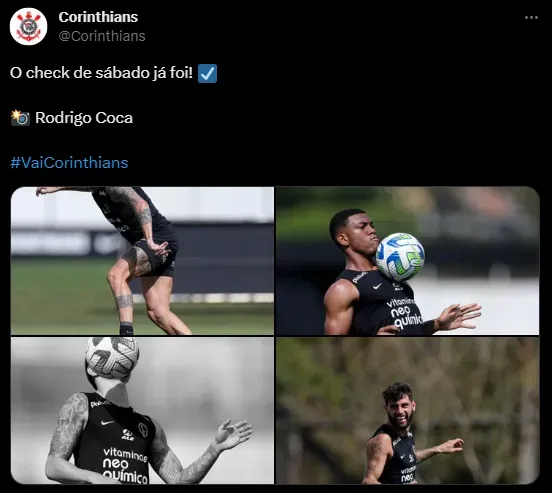The image size is (552, 493).
Task: Click the camera flash emoji
Action: click(20, 118)
